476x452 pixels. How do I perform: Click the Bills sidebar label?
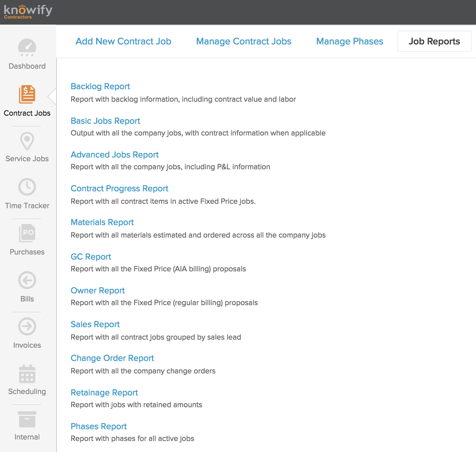pyautogui.click(x=27, y=299)
